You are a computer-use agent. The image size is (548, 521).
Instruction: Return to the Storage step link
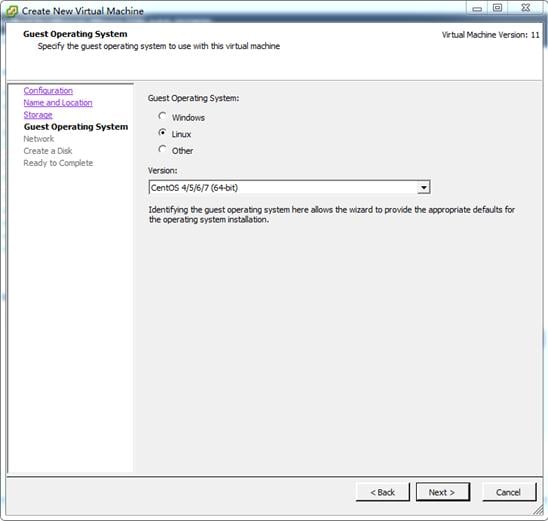click(38, 115)
